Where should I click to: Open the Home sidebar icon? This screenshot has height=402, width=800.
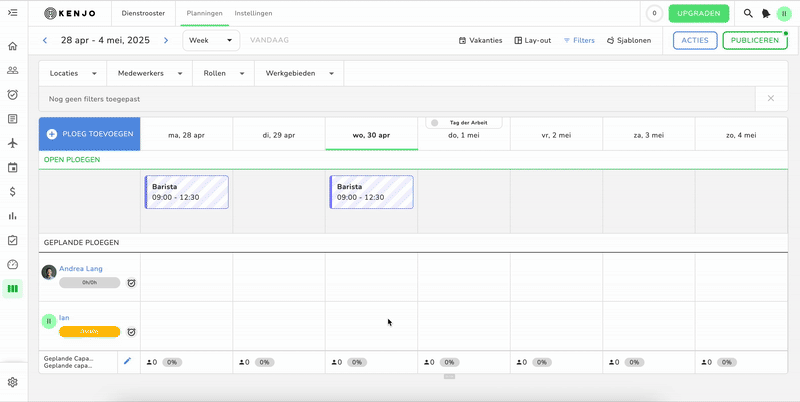pos(13,46)
